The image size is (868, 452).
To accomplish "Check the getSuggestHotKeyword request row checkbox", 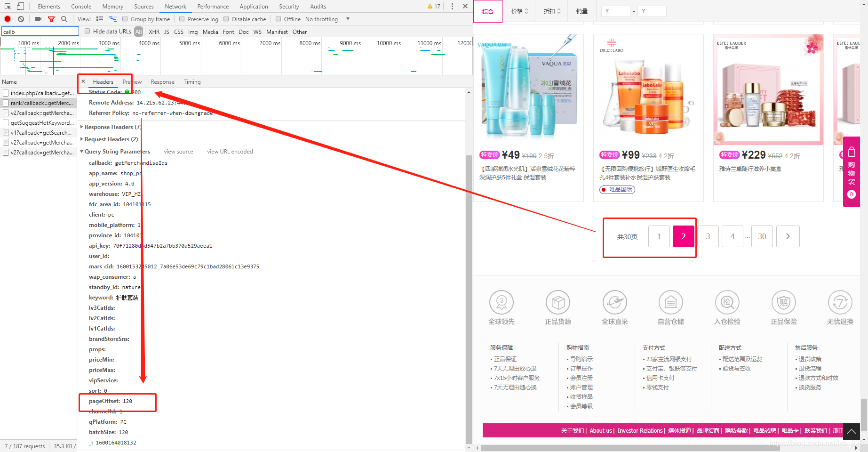I will 6,123.
